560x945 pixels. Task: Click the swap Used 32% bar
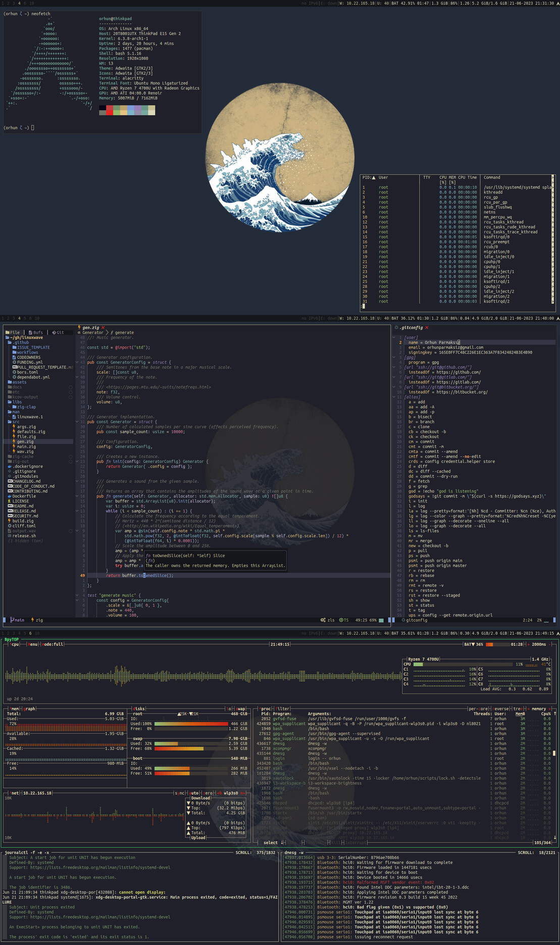tap(191, 743)
